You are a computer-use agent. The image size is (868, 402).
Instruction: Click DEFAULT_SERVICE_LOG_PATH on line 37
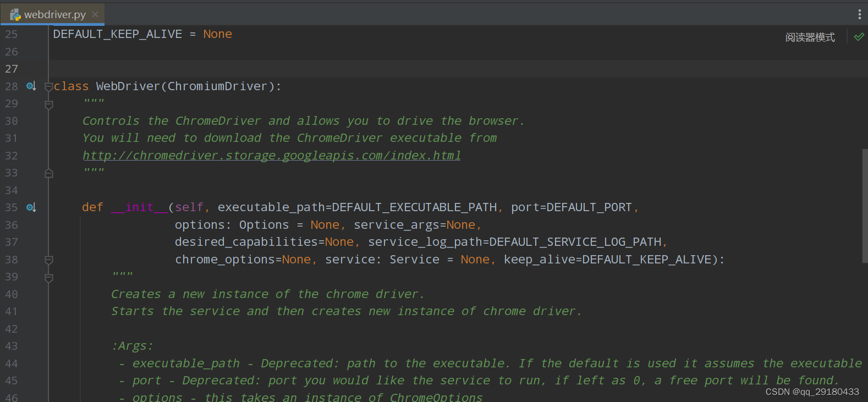click(x=575, y=242)
